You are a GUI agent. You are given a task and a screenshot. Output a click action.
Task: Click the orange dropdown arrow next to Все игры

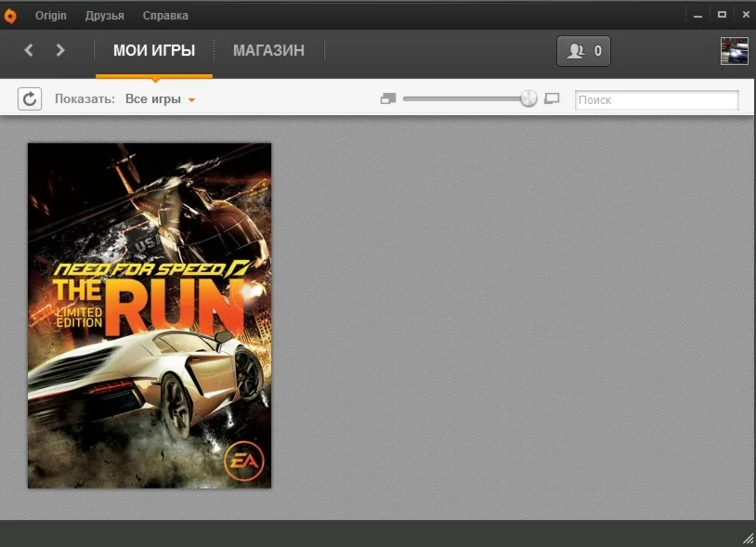(x=191, y=100)
